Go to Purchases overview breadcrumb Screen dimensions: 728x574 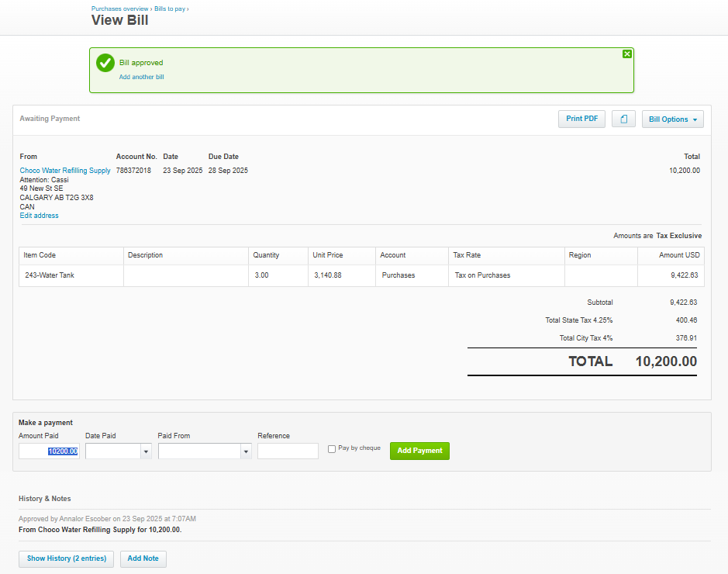(119, 9)
